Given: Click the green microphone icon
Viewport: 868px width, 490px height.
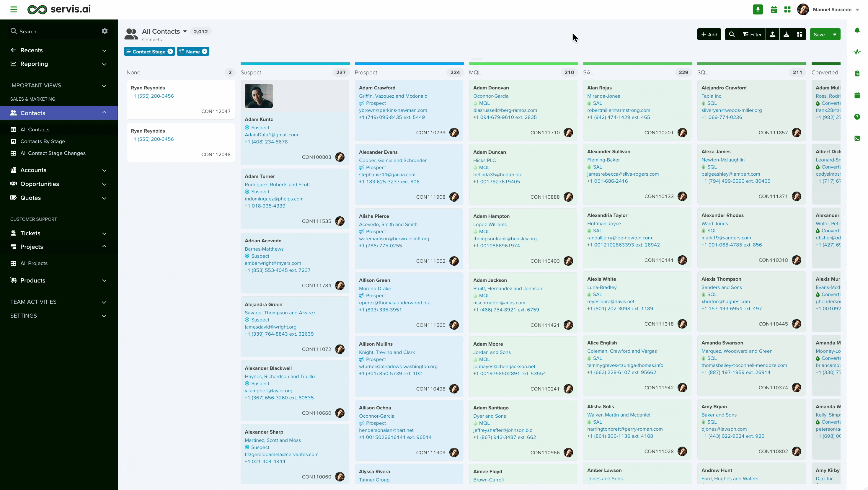Looking at the screenshot, I should click(x=758, y=9).
